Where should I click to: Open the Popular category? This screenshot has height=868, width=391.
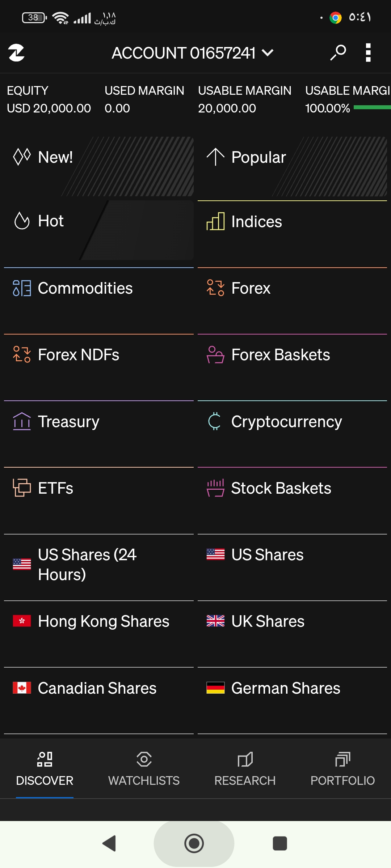pos(292,167)
